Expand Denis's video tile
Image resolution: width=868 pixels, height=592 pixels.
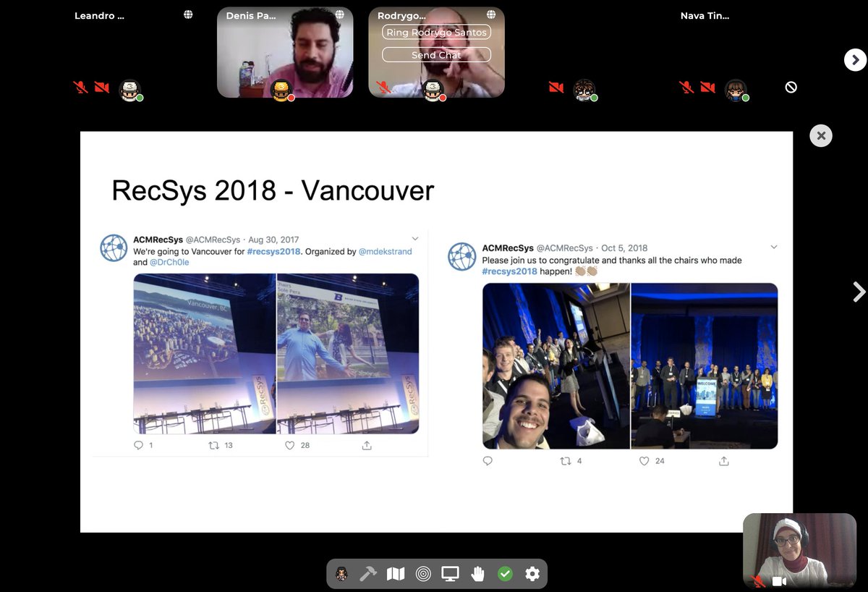[x=285, y=52]
